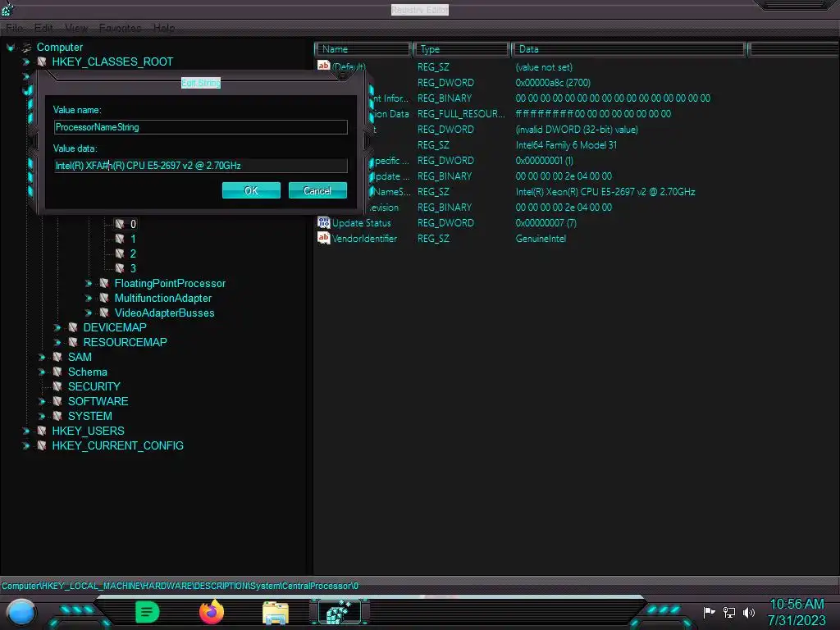
Task: Open the View menu
Action: (x=76, y=28)
